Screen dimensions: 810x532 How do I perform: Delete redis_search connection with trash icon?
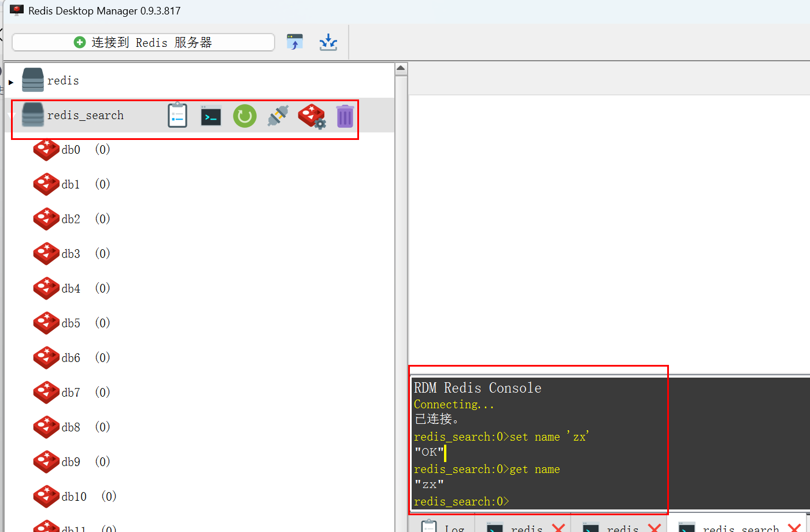point(345,116)
